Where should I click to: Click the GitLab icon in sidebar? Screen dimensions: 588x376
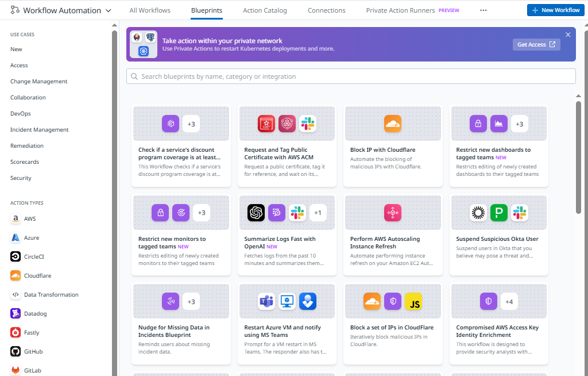pyautogui.click(x=16, y=370)
